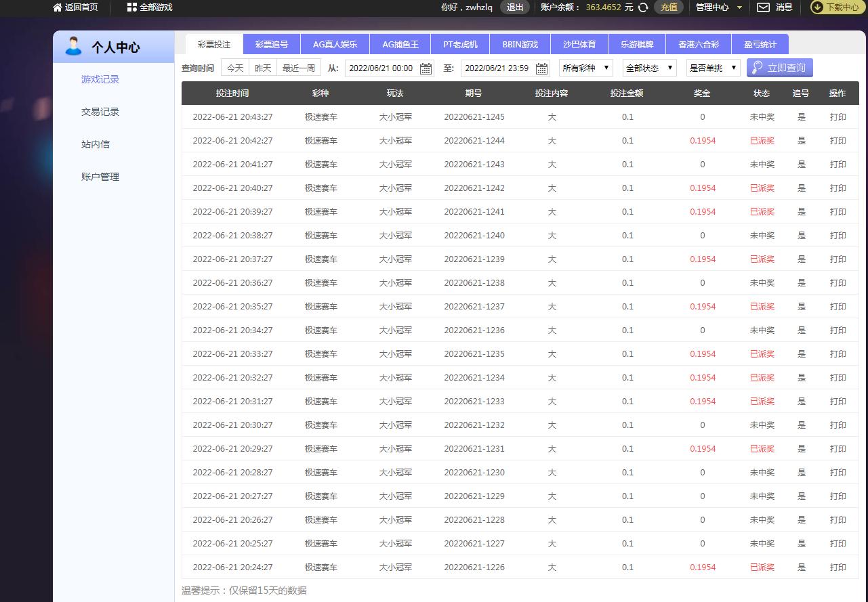
Task: Click the 个人中心 user avatar icon
Action: click(x=73, y=47)
